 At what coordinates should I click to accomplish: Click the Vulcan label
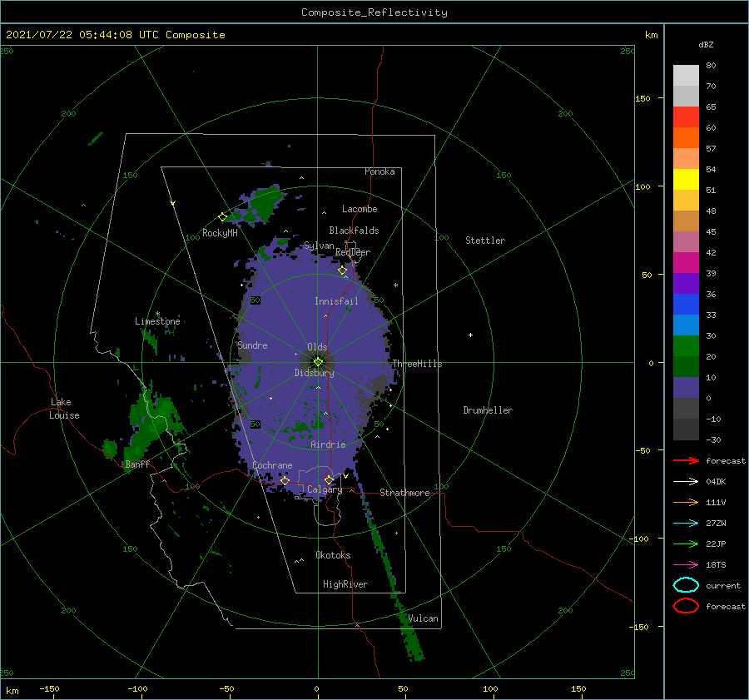[423, 618]
